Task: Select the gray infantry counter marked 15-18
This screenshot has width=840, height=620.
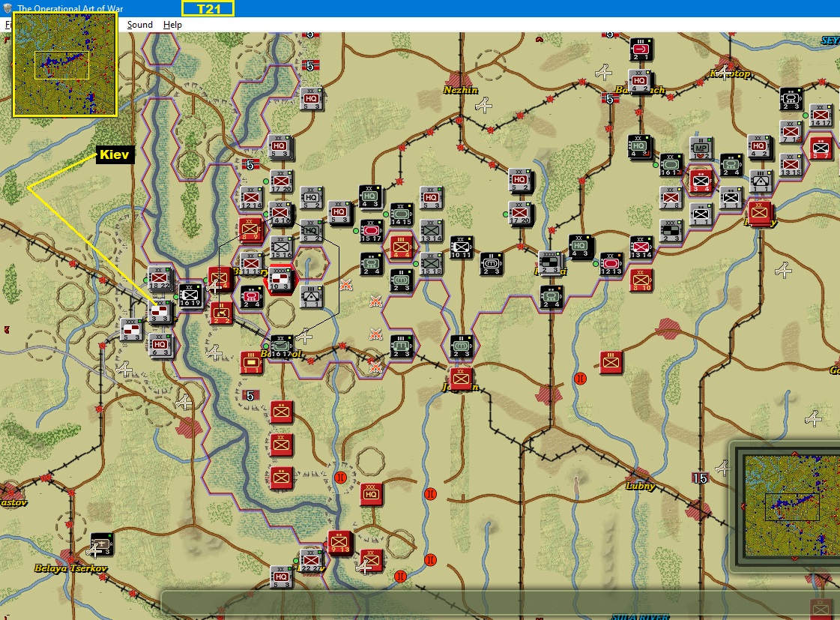Action: 432,264
